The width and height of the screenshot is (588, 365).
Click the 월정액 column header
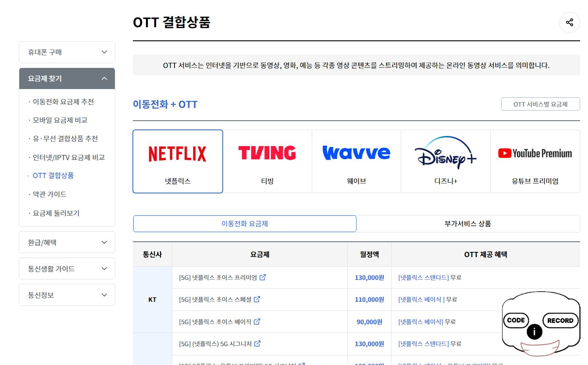(x=370, y=254)
